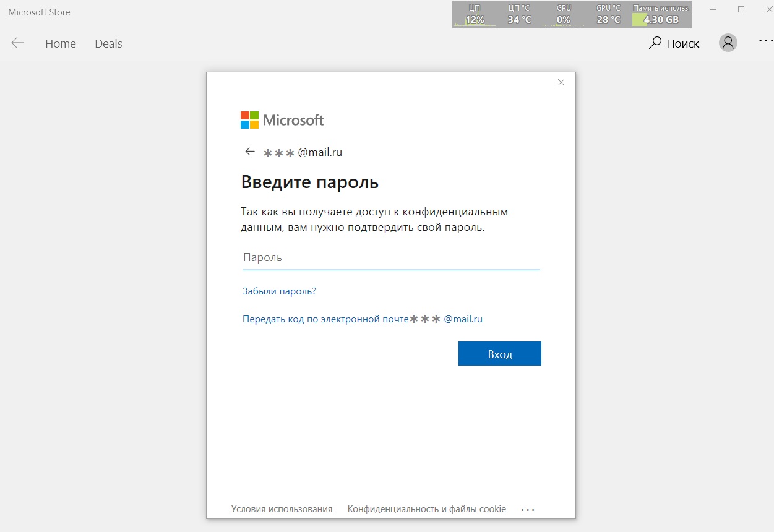
Task: Submit with the Вход button
Action: tap(500, 354)
